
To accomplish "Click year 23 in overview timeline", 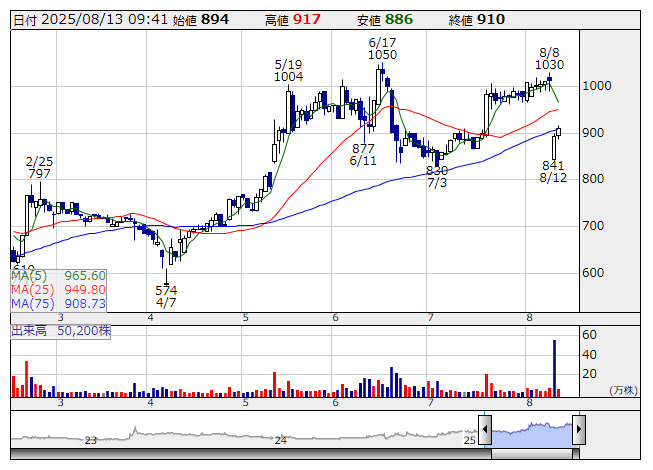I will click(x=91, y=440).
